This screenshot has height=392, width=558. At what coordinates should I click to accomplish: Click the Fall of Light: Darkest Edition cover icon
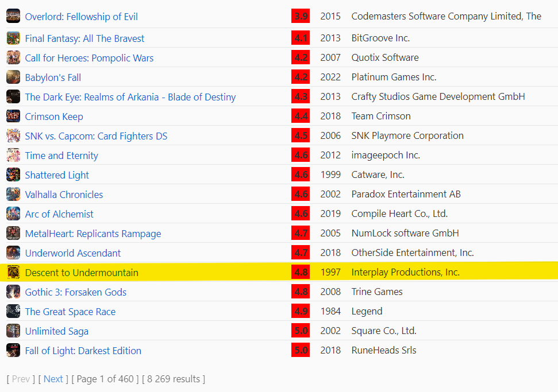pyautogui.click(x=13, y=351)
